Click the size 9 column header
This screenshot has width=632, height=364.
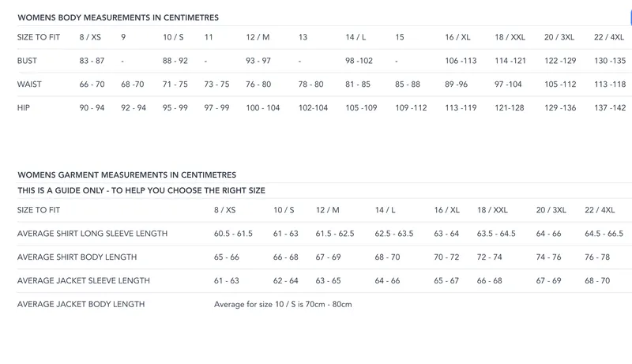point(123,37)
